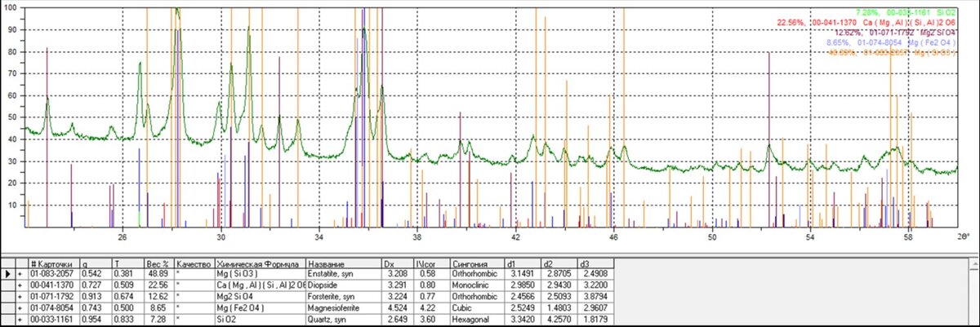Screen dimensions: 980x327
Task: Click the Dx value 4.524
Action: click(397, 308)
